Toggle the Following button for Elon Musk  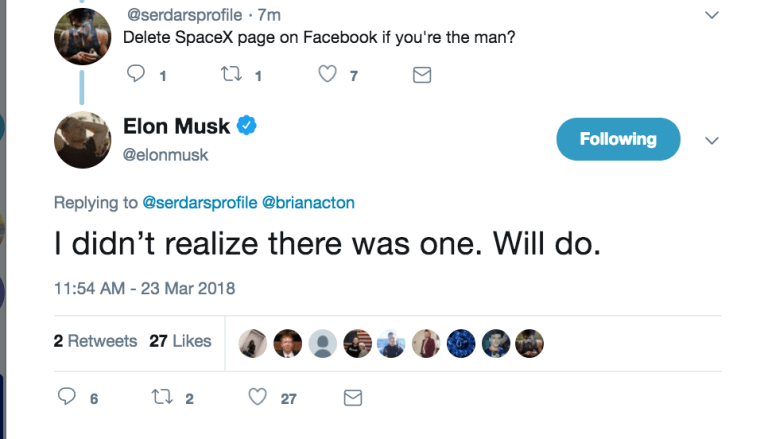(x=617, y=140)
